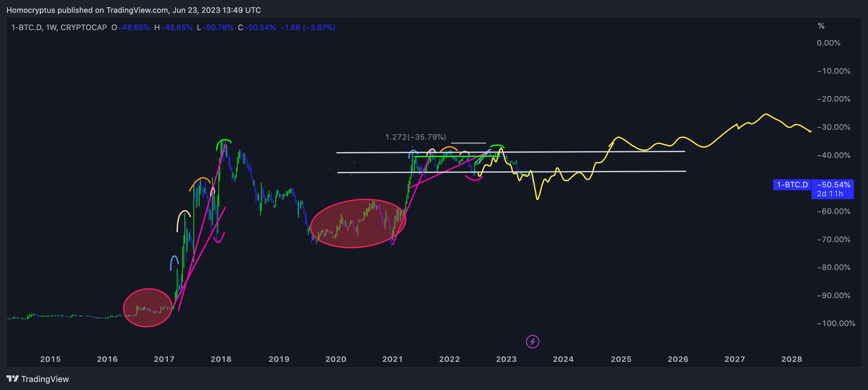Viewport: 868px width, 390px height.
Task: Click the 2022 time axis label
Action: [449, 359]
